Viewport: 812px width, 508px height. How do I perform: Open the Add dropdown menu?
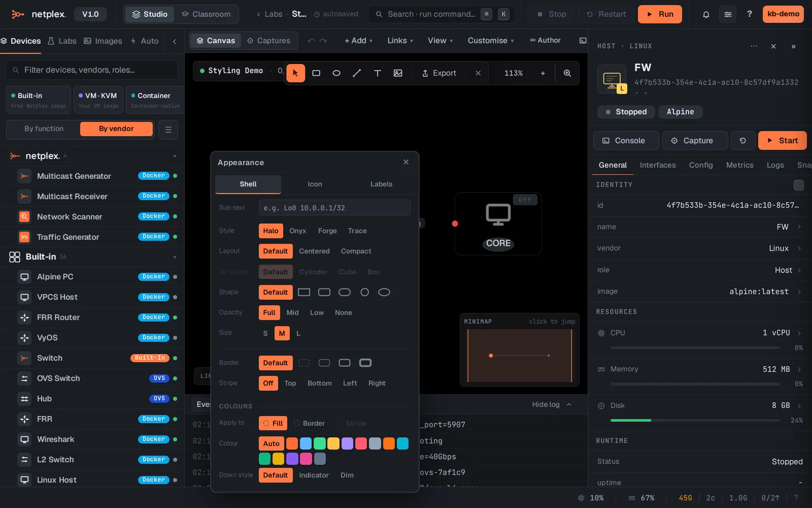tap(358, 41)
